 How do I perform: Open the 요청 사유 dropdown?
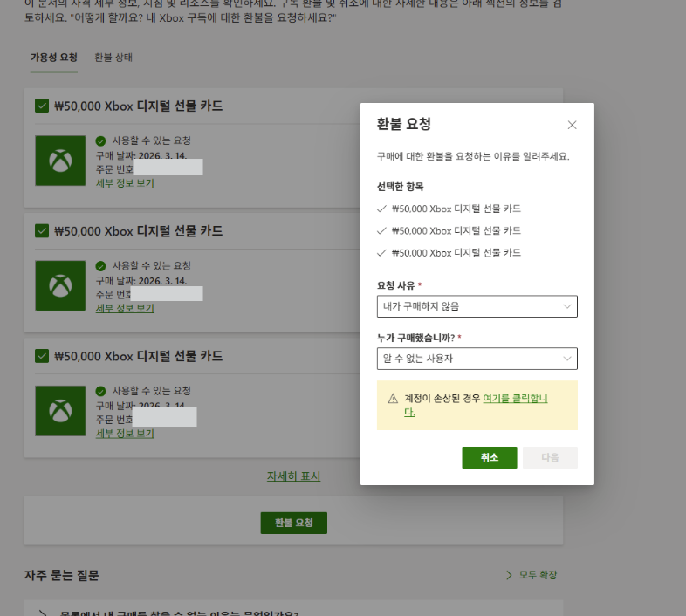(x=477, y=306)
